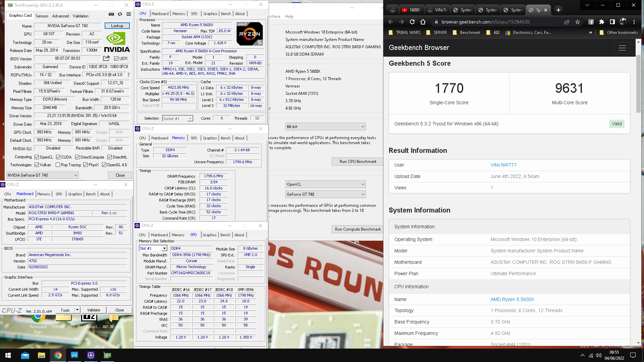Toggle the OpenCL checkbox
The width and height of the screenshot is (644, 362).
[x=37, y=157]
